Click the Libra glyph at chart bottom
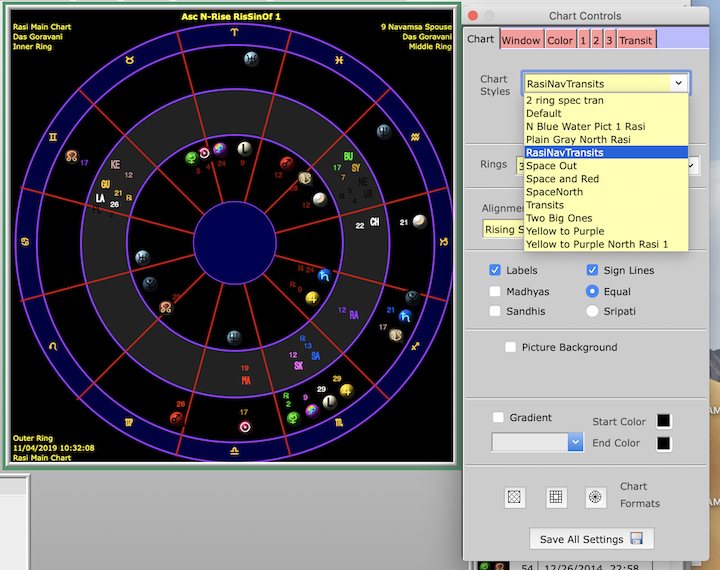The image size is (720, 570). (235, 451)
